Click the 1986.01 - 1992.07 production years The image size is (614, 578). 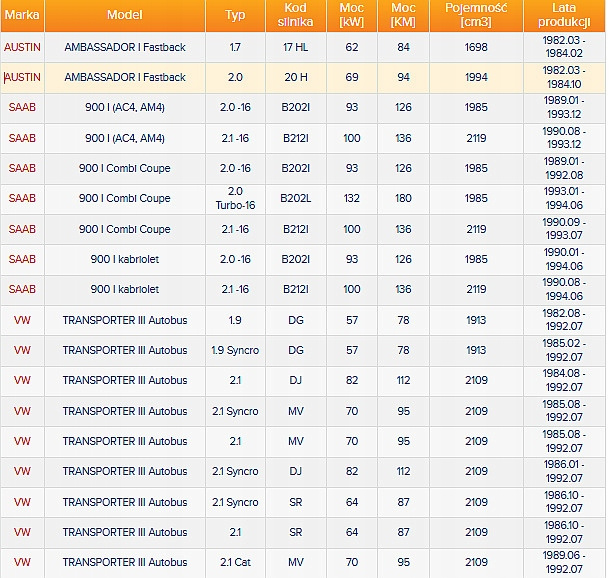pyautogui.click(x=564, y=471)
